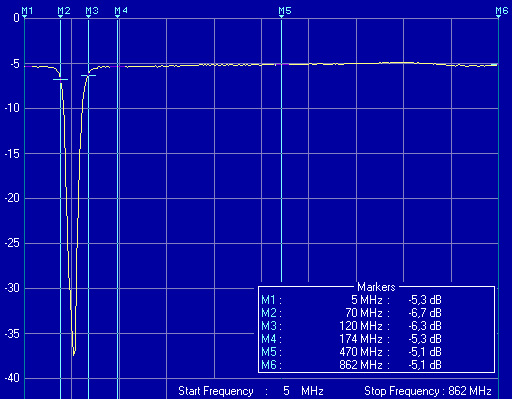Click the Start Frequency value 5

[286, 391]
